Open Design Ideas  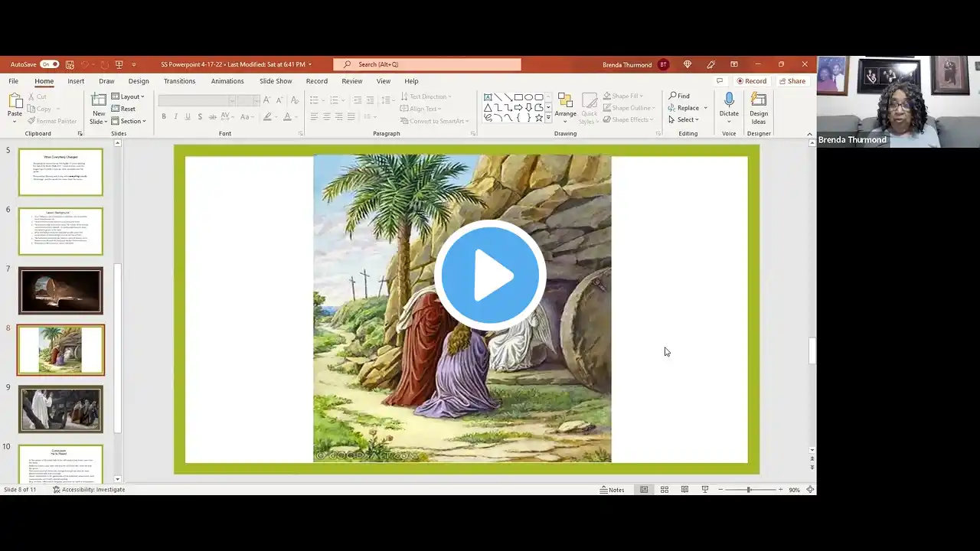pos(759,108)
